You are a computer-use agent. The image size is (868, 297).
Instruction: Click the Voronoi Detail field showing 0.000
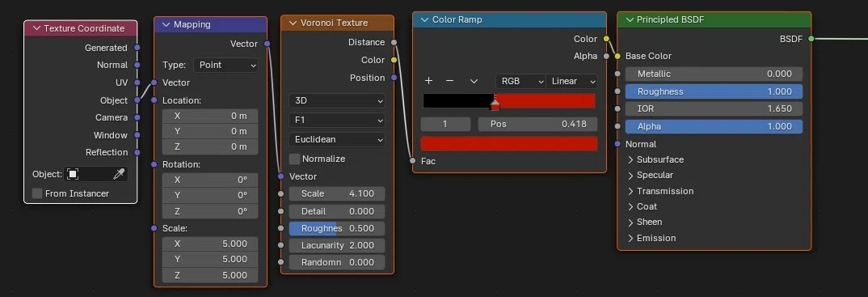click(x=336, y=211)
